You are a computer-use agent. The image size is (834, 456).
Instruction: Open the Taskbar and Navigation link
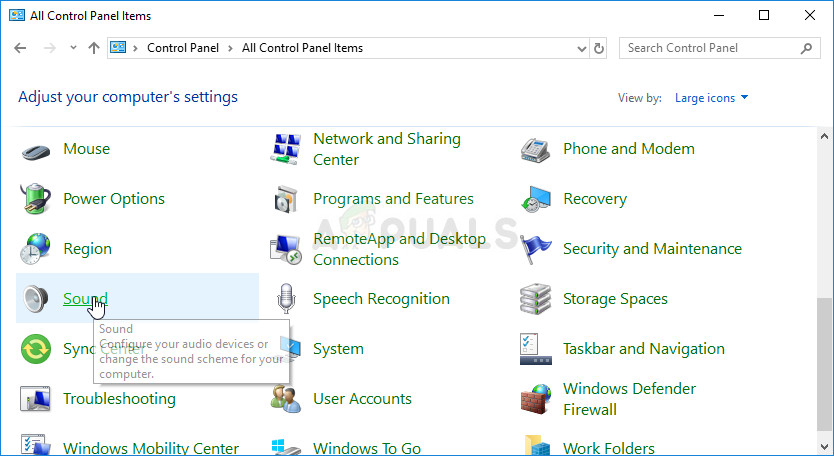pyautogui.click(x=643, y=349)
